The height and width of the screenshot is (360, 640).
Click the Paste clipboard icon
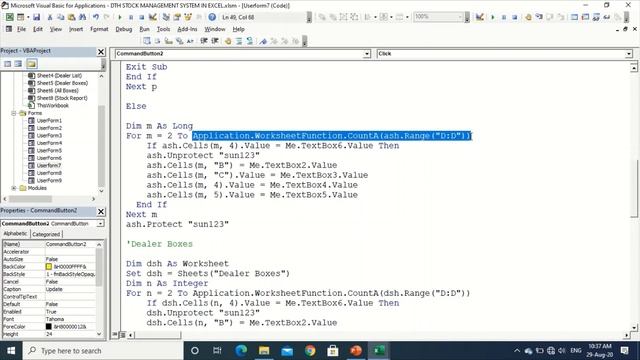71,17
